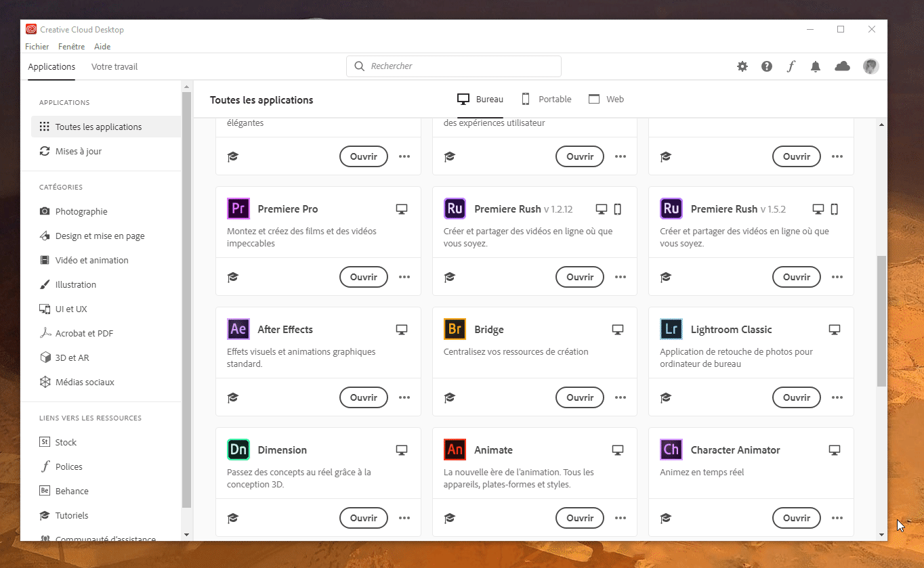Click the main app list scrollbar thumb
The image size is (924, 568).
click(x=881, y=320)
